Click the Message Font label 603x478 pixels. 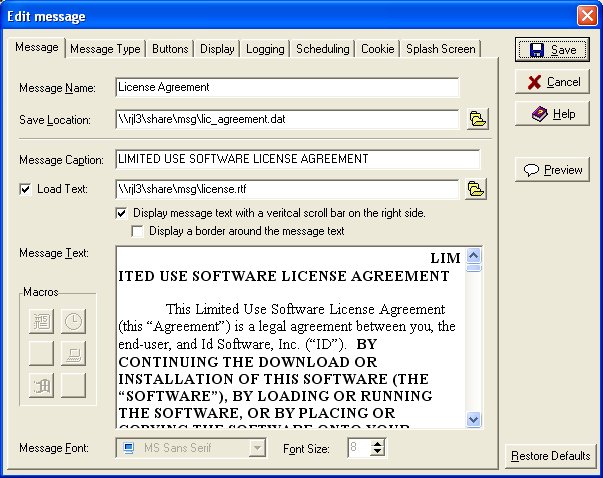54,448
